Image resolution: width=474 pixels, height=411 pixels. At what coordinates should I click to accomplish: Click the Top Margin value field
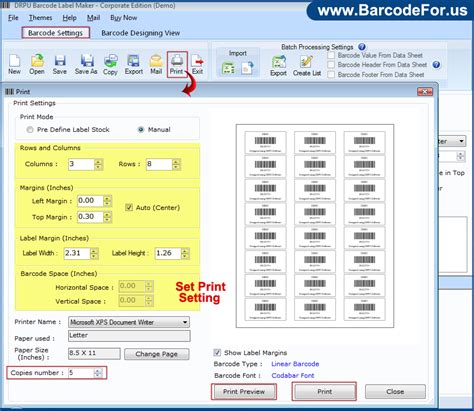pyautogui.click(x=90, y=217)
